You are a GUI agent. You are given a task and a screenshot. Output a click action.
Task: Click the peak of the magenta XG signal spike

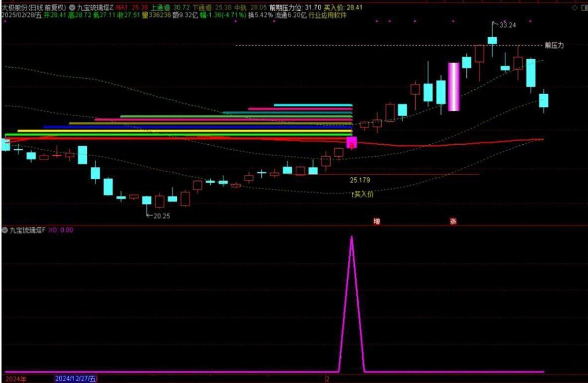(x=351, y=237)
